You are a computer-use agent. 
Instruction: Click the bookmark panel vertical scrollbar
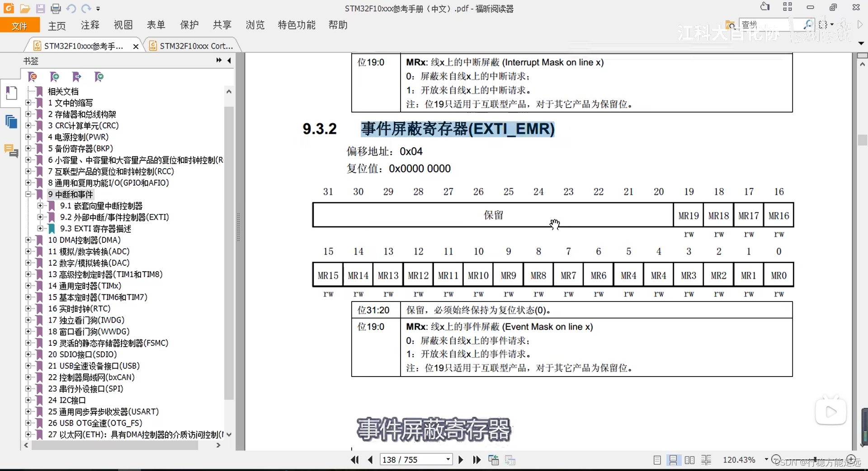(x=229, y=253)
